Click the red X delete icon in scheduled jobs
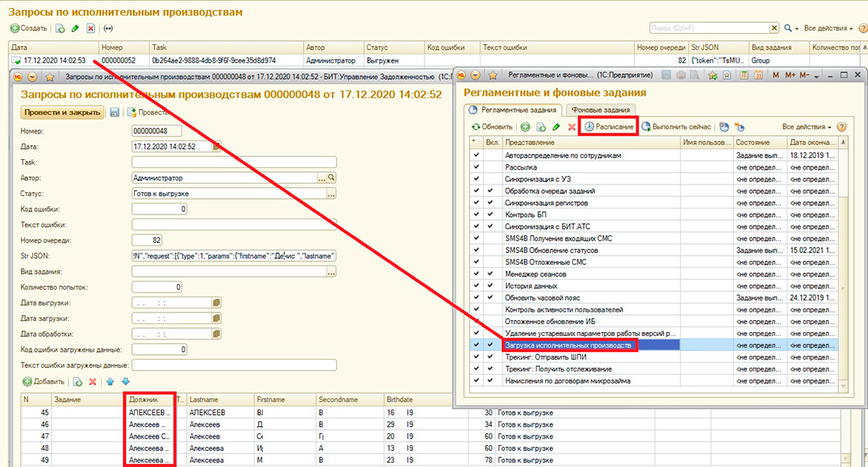Screen dimensions: 868x467 (571, 127)
